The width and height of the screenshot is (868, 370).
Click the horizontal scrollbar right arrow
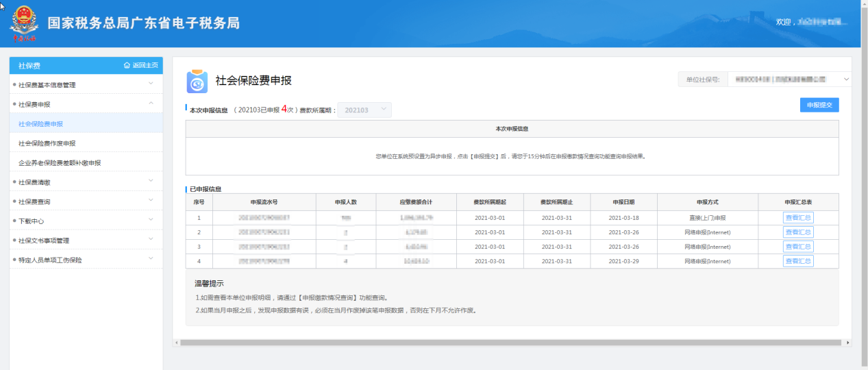[848, 343]
